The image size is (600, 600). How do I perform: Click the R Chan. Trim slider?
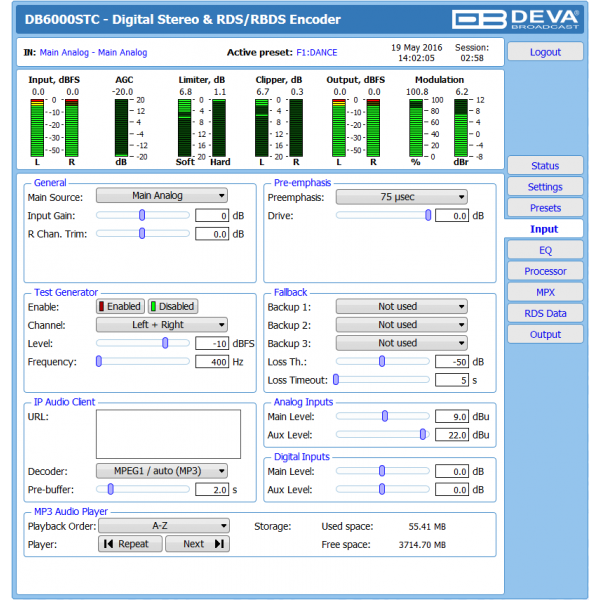point(143,233)
